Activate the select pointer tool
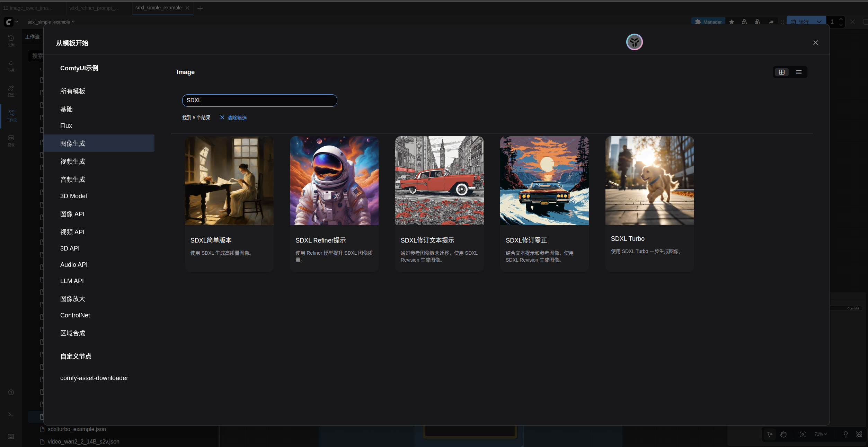This screenshot has width=868, height=447. click(x=770, y=434)
